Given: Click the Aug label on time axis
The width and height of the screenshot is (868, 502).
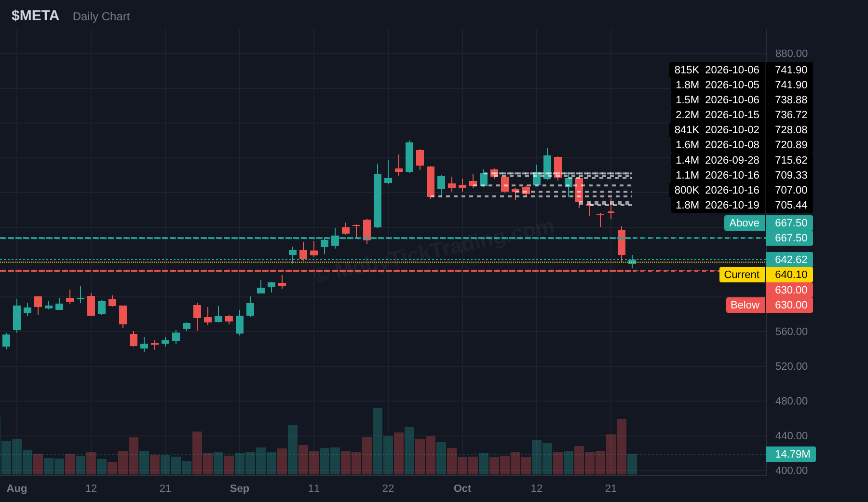Looking at the screenshot, I should tap(17, 488).
